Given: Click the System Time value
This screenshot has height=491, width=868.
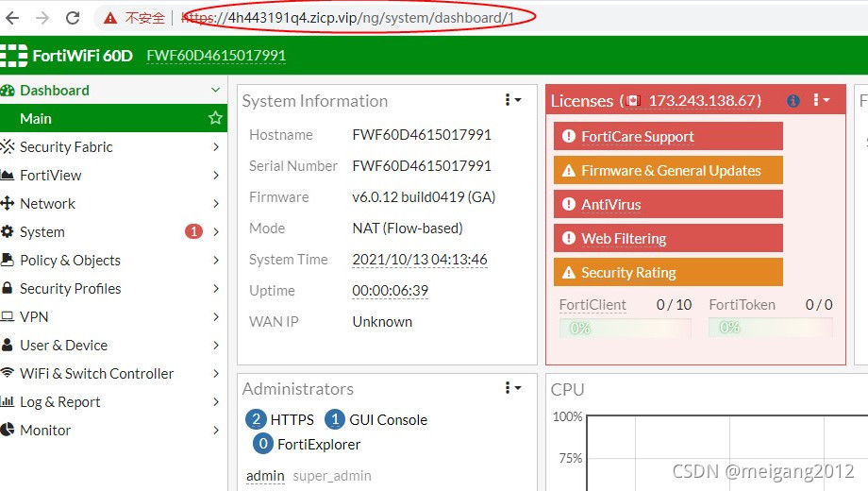Looking at the screenshot, I should point(420,260).
